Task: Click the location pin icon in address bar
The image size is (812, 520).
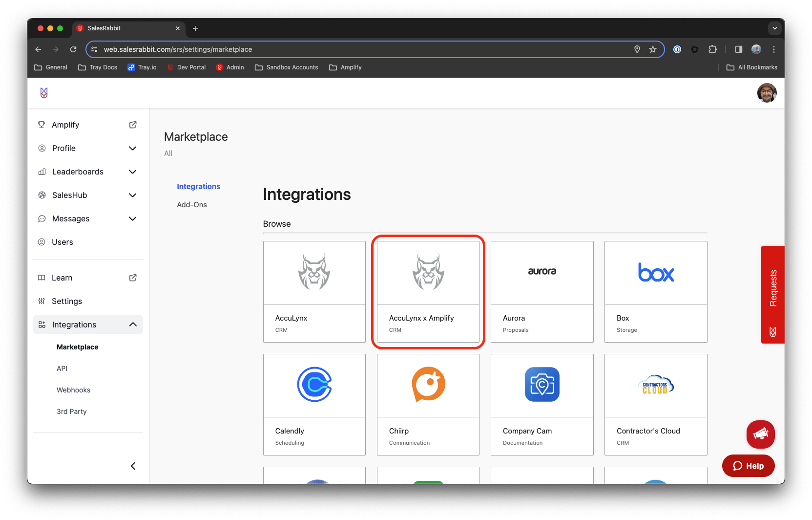Action: coord(637,49)
